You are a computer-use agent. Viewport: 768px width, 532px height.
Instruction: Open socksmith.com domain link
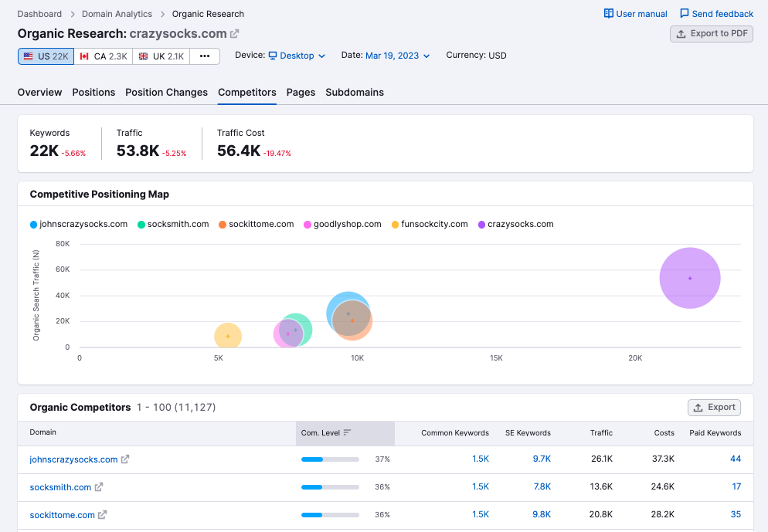pos(60,487)
